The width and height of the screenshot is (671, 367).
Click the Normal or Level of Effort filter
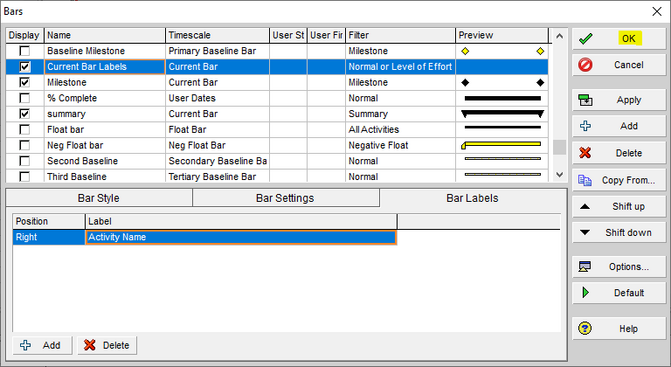(x=400, y=67)
